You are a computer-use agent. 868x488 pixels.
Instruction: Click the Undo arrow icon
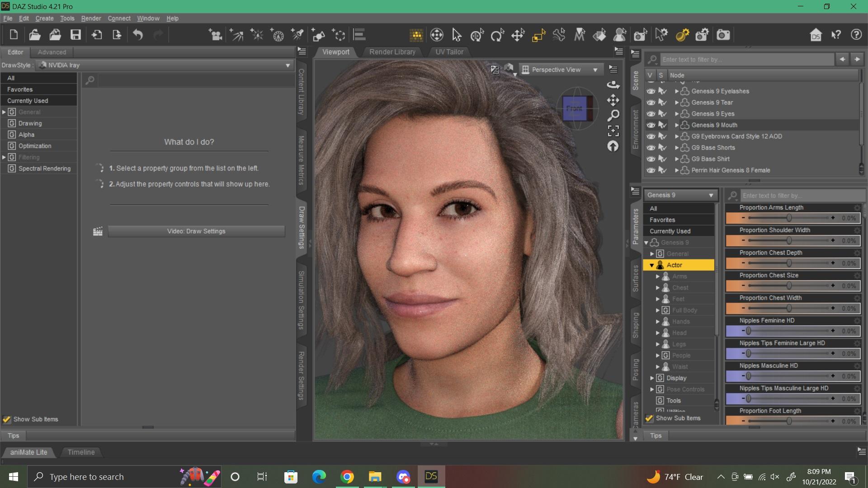(138, 35)
